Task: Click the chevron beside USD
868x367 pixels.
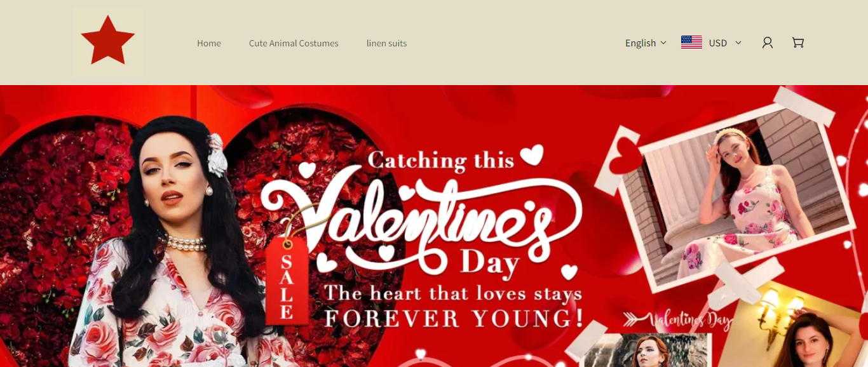Action: (x=738, y=43)
